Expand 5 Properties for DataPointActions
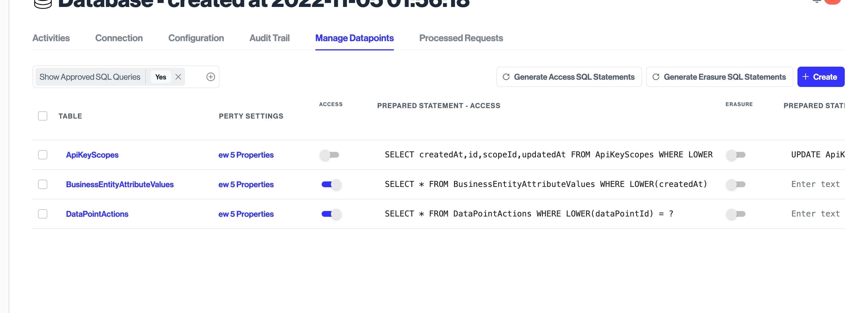 (246, 214)
